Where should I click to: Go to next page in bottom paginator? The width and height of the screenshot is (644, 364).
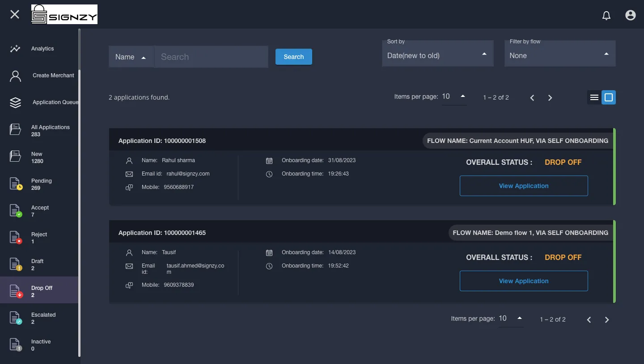(x=607, y=320)
